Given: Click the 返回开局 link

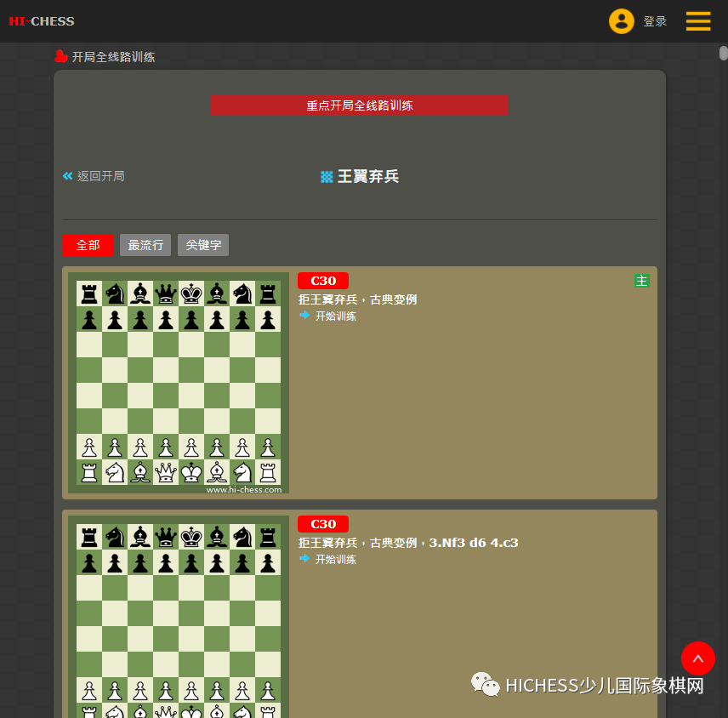Looking at the screenshot, I should click(100, 176).
